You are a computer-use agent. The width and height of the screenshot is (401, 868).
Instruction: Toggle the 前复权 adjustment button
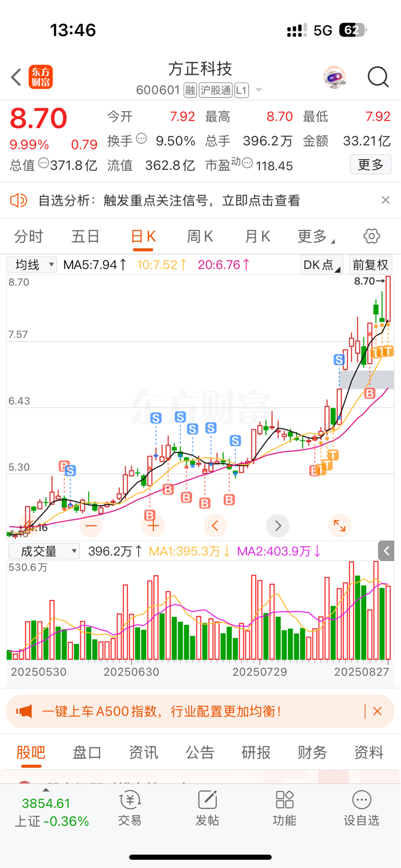point(370,265)
